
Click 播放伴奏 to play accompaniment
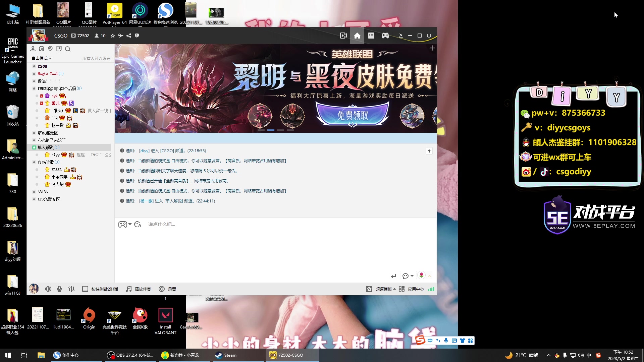(138, 289)
